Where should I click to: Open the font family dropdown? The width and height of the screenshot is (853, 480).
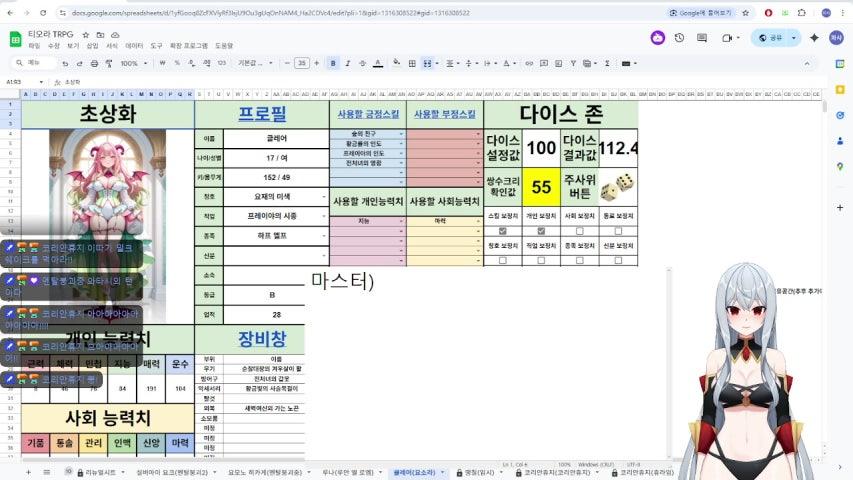(x=255, y=64)
